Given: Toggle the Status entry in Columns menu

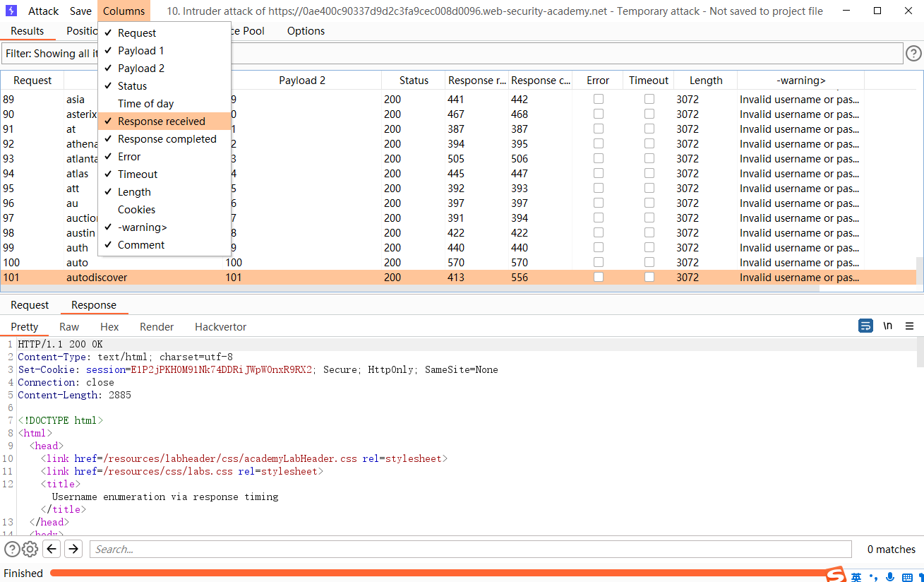Looking at the screenshot, I should point(164,85).
